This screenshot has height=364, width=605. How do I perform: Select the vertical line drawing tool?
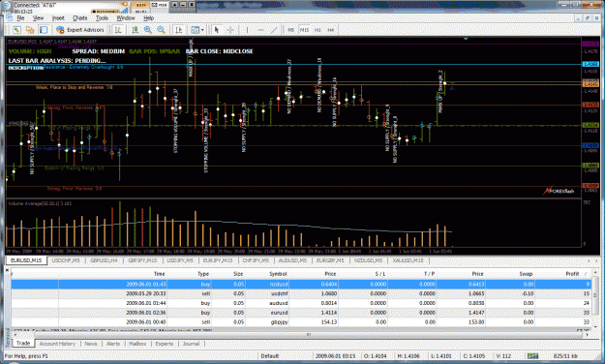pos(248,30)
